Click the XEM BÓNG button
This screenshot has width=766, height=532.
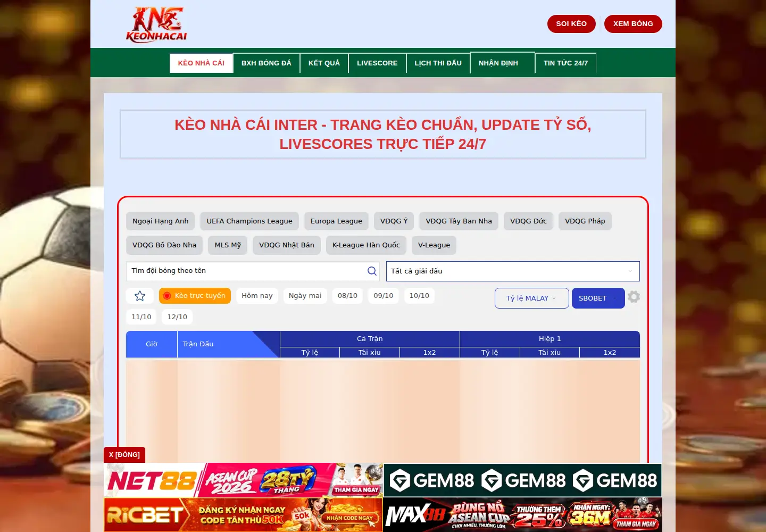633,24
